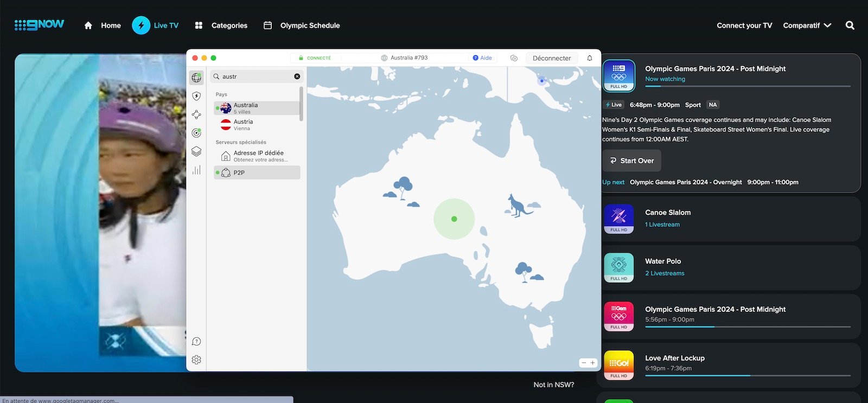Zoom out the NordVPN map with minus
868x403 pixels.
pyautogui.click(x=584, y=363)
